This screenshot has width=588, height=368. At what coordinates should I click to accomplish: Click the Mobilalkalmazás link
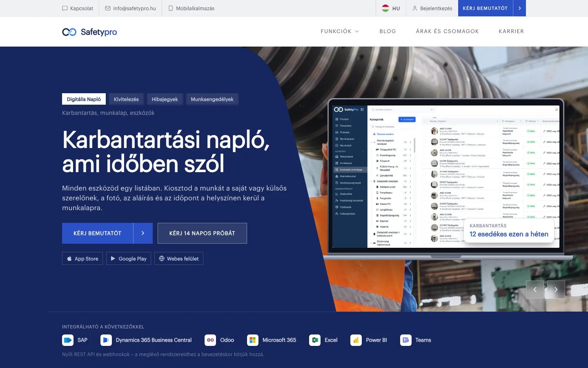coord(191,8)
